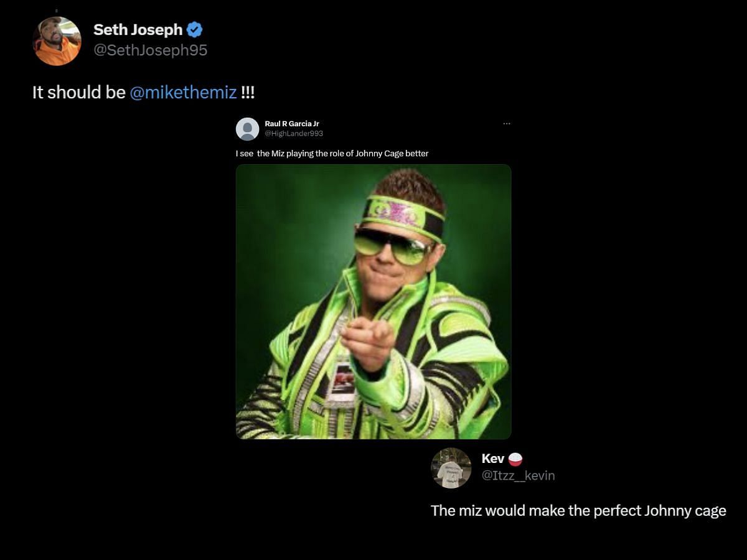
Task: Open the Raul R Garcia Jr name link
Action: point(291,124)
